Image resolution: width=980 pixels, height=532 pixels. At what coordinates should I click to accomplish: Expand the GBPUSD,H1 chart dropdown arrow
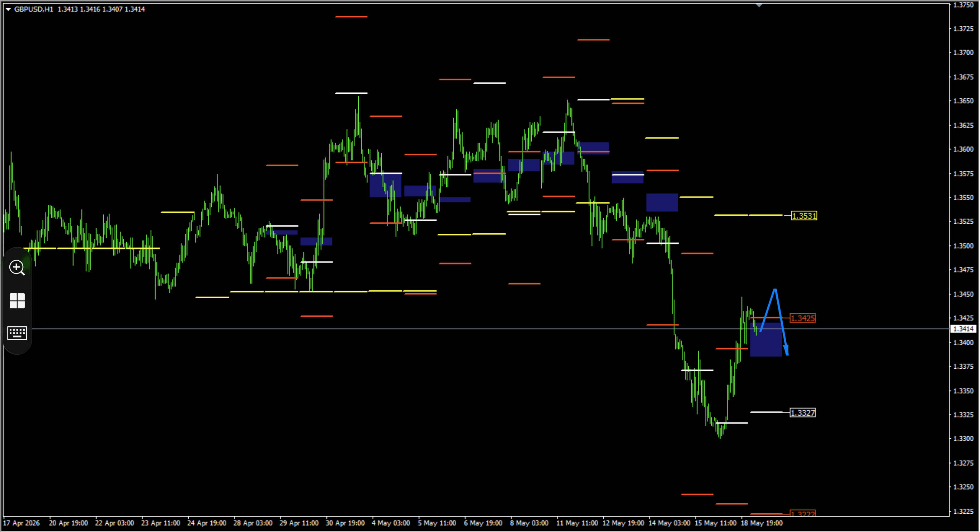(x=8, y=9)
